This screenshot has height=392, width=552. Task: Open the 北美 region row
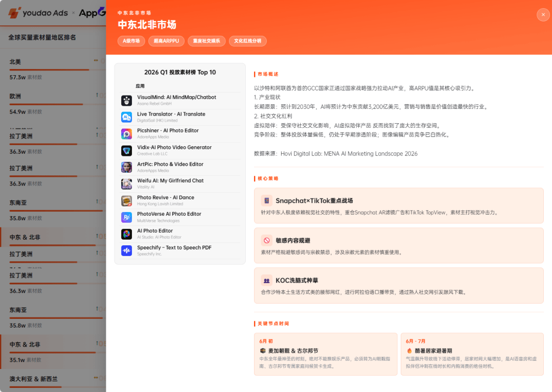[53, 69]
